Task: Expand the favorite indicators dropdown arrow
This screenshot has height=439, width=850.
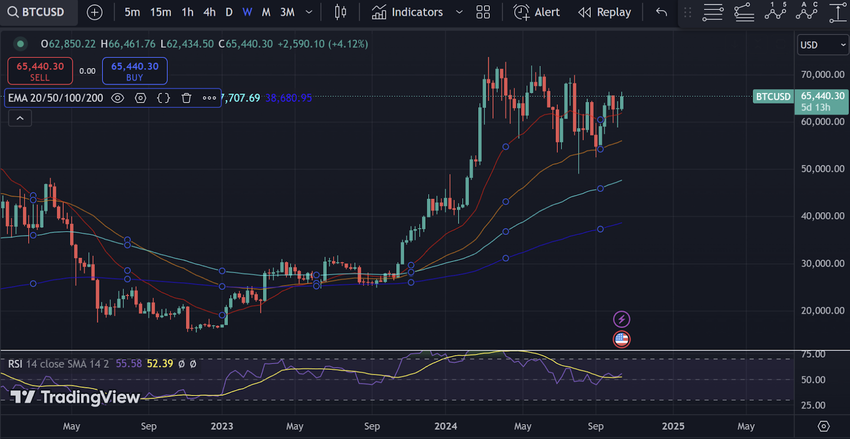Action: 460,12
